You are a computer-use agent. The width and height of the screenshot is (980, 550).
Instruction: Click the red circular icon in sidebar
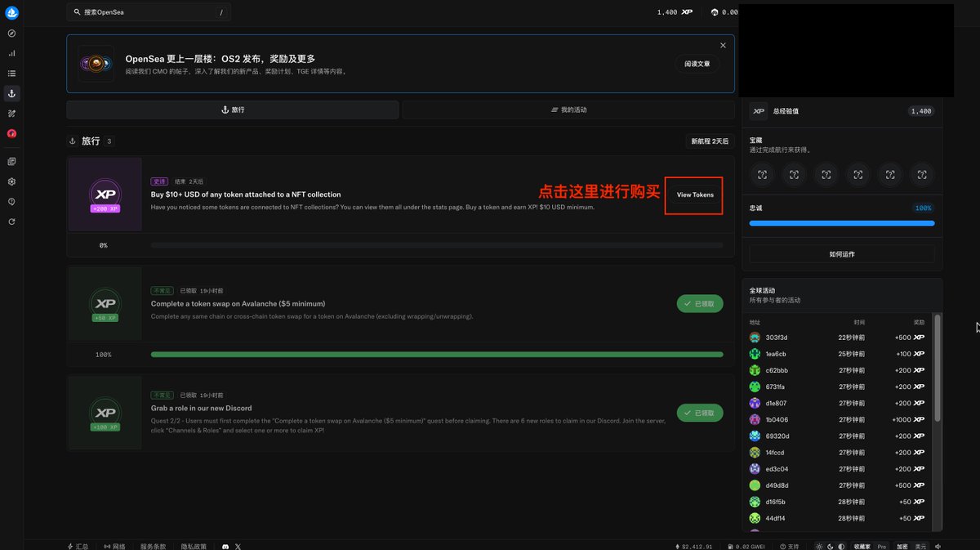click(x=11, y=133)
